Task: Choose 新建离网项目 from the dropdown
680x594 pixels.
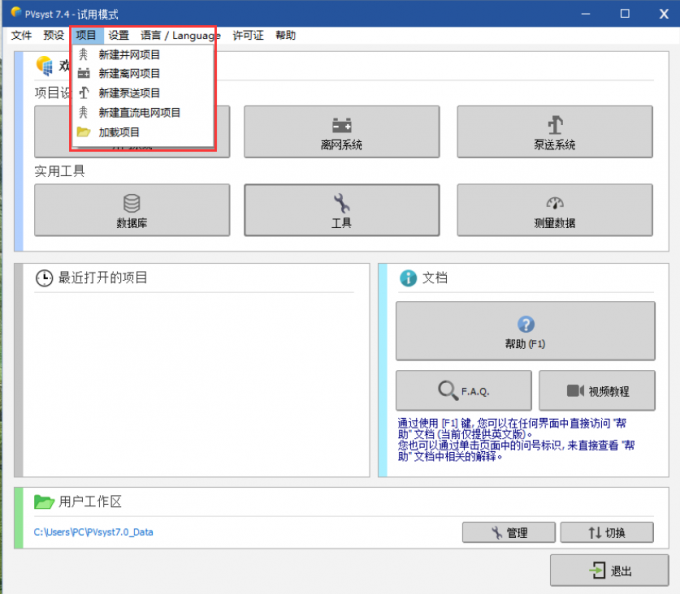Action: point(143,74)
